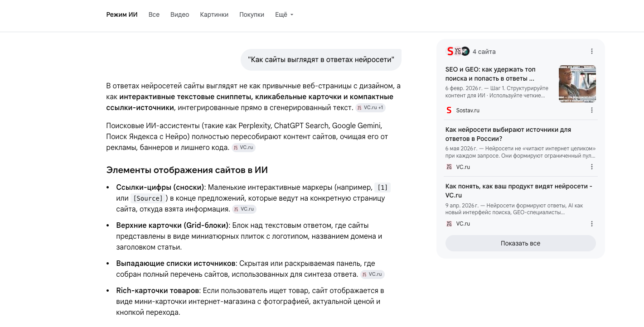Click the [Source] code marker
The image size is (644, 327).
(149, 198)
